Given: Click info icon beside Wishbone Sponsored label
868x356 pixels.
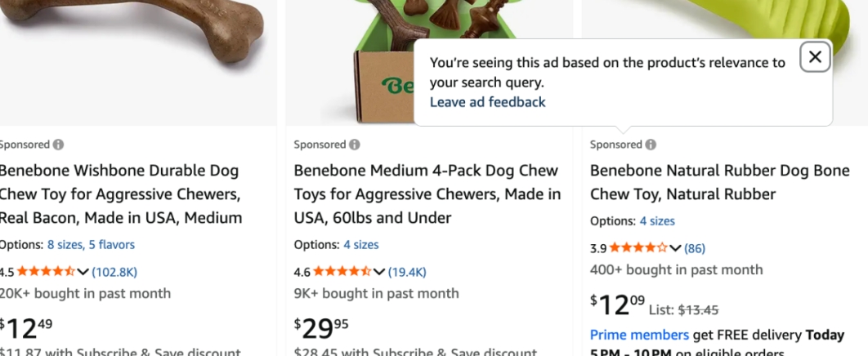Looking at the screenshot, I should point(58,145).
